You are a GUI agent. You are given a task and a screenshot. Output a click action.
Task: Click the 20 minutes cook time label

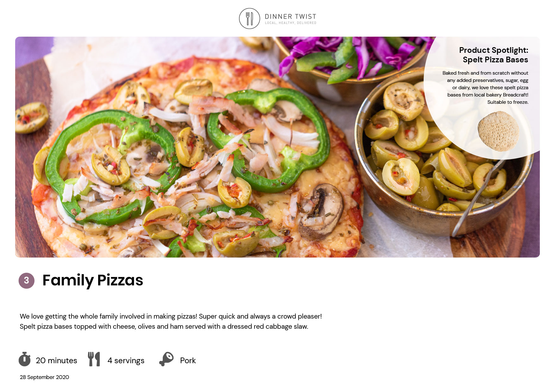(x=56, y=360)
